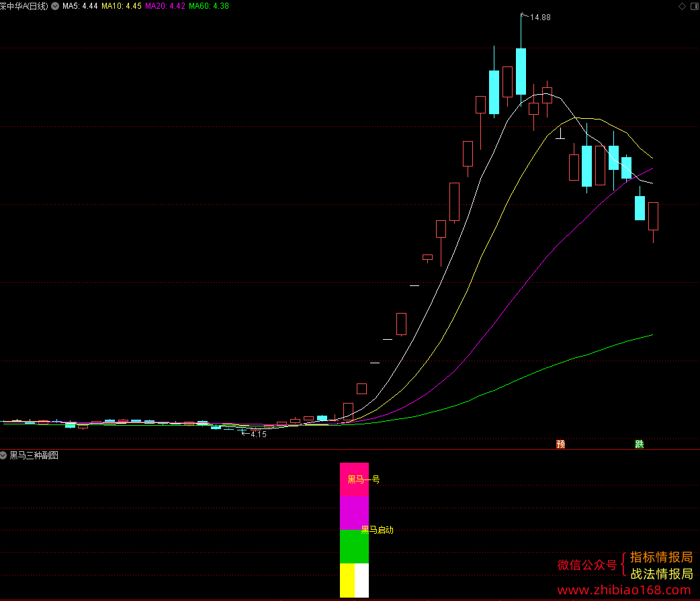Image resolution: width=700 pixels, height=601 pixels.
Task: Click the green signal bar segment
Action: 355,547
